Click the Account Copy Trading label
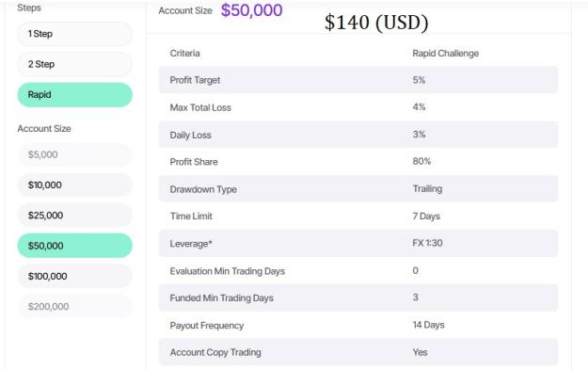588x370 pixels. (x=215, y=353)
